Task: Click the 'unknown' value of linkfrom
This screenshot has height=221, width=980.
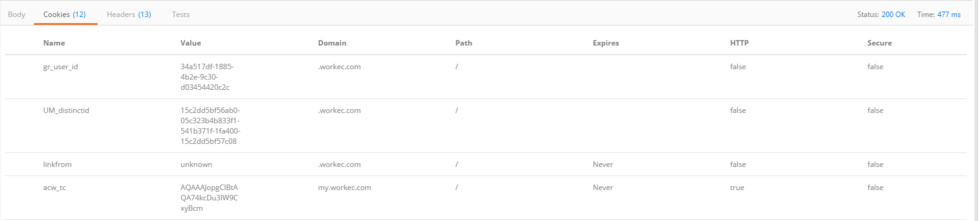Action: coord(196,165)
